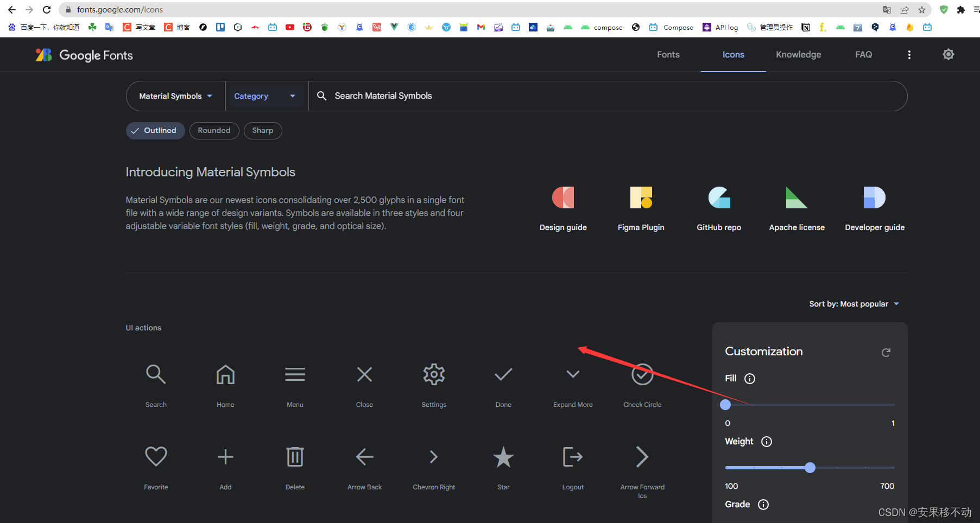Image resolution: width=980 pixels, height=523 pixels.
Task: Open the Weight info tooltip icon
Action: [x=767, y=442]
